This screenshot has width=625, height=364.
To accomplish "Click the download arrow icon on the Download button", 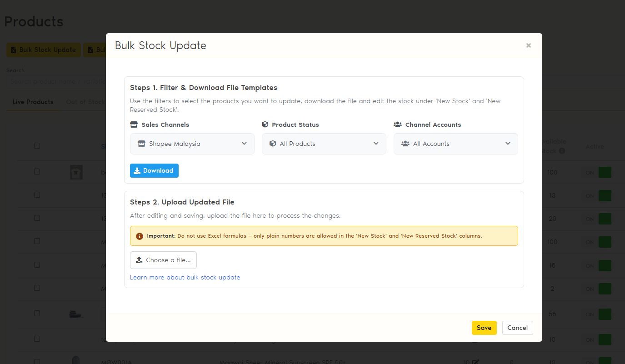I will point(137,170).
